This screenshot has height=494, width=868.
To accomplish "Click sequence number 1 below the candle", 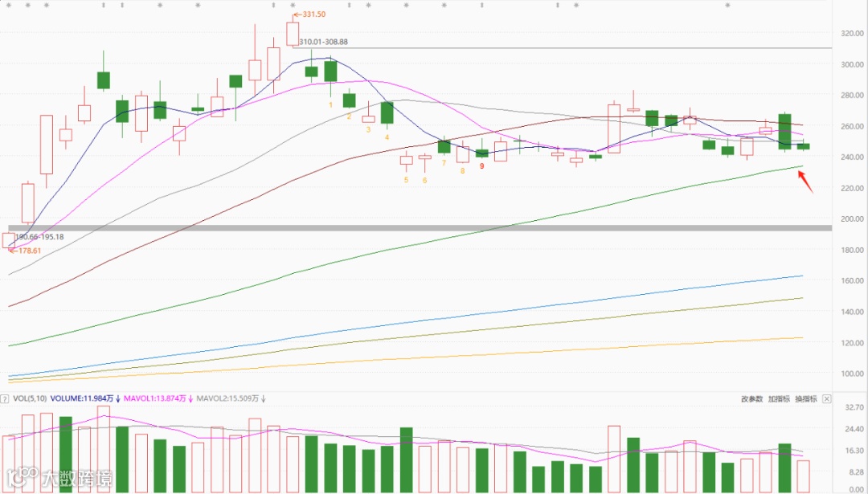I will (330, 104).
